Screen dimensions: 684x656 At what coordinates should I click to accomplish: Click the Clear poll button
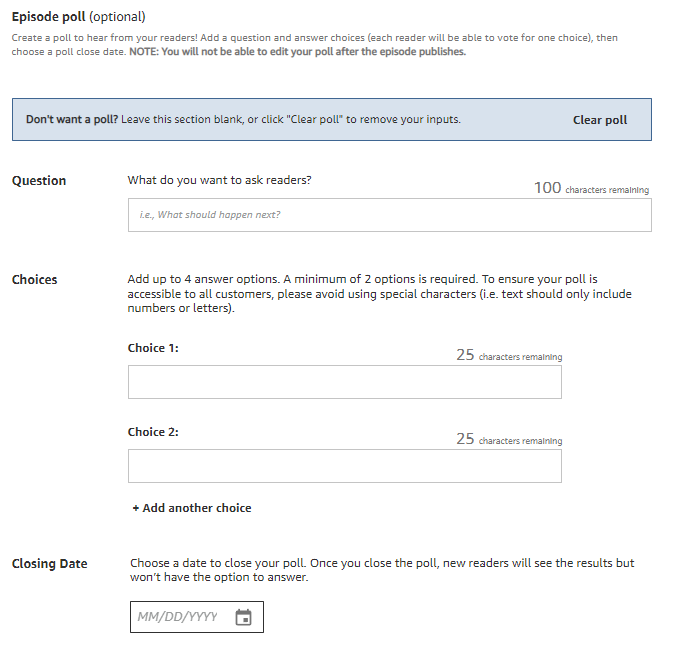[600, 120]
